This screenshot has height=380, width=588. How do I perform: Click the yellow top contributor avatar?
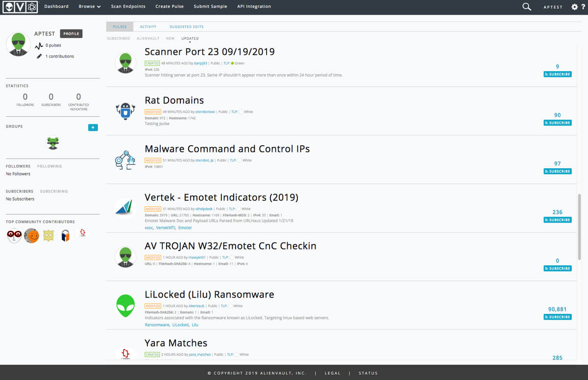click(x=48, y=236)
